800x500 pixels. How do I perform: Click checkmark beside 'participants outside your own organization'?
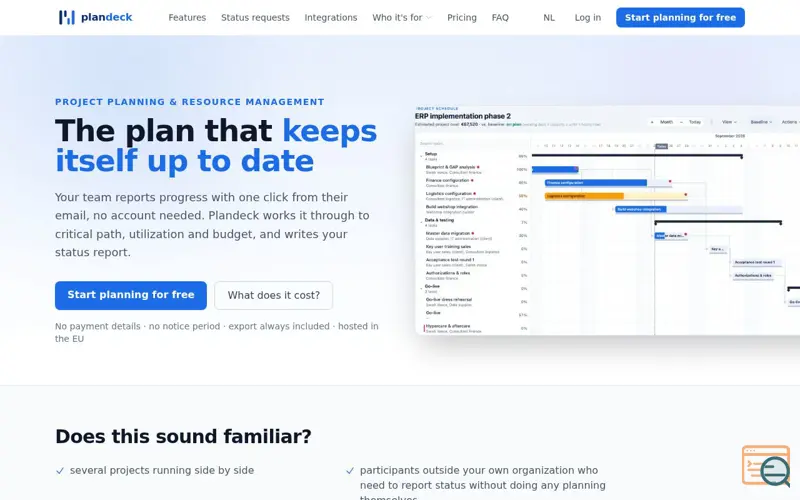[349, 470]
